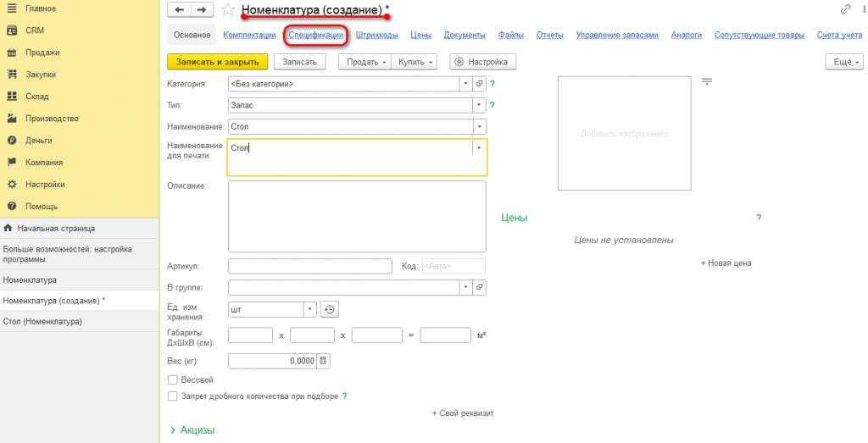868x443 pixels.
Task: Open the Наименование dropdown arrow
Action: coord(479,127)
